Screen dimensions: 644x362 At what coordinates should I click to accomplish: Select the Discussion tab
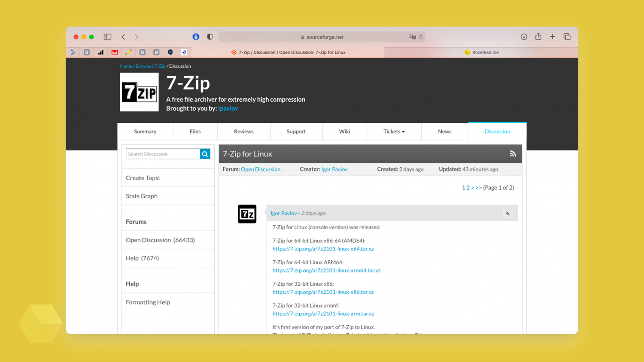tap(497, 132)
